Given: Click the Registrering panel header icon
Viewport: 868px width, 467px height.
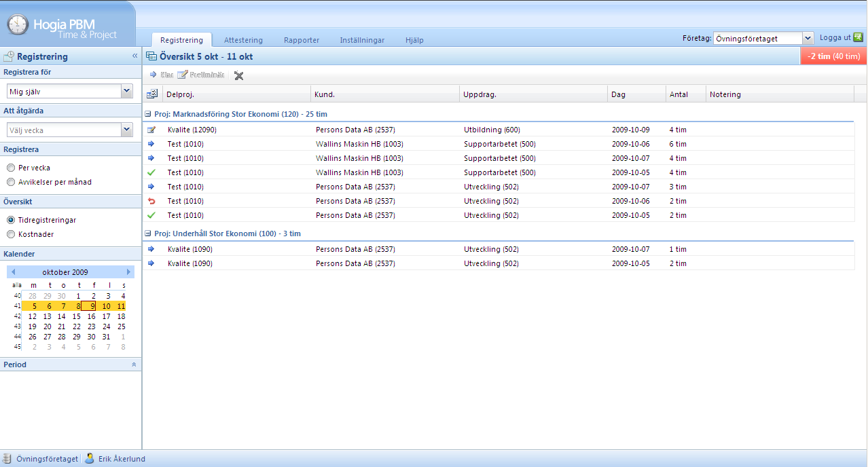Looking at the screenshot, I should [x=9, y=57].
